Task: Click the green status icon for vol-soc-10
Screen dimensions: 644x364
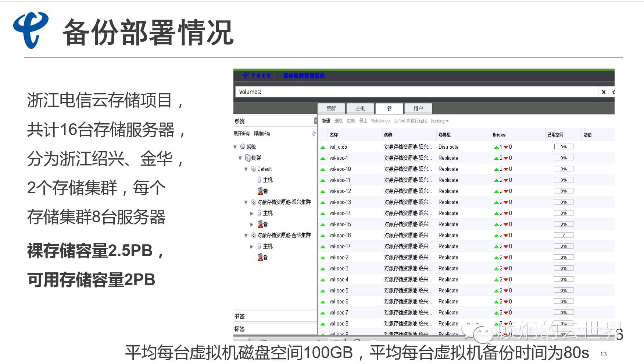Action: [x=323, y=169]
